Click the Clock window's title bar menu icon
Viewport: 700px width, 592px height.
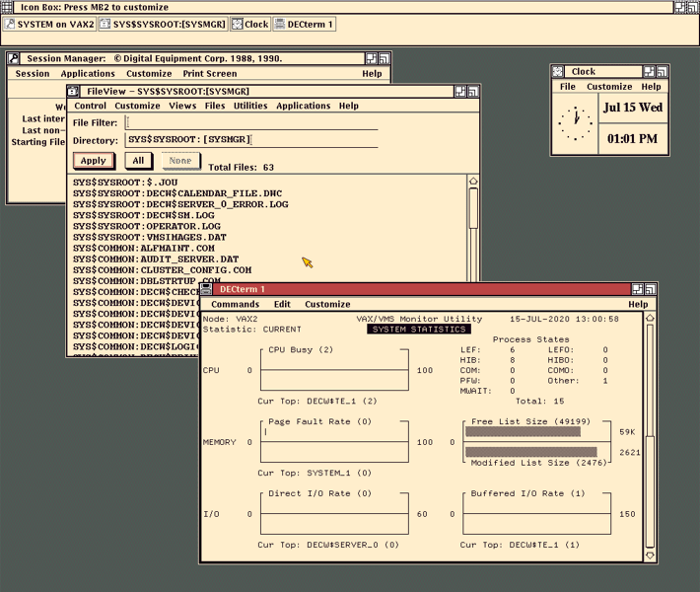click(558, 71)
